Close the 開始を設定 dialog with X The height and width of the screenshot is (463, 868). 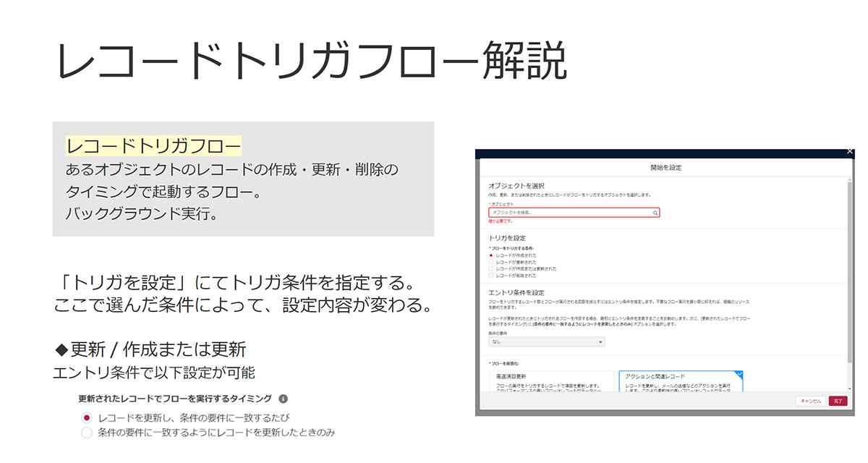coord(850,151)
